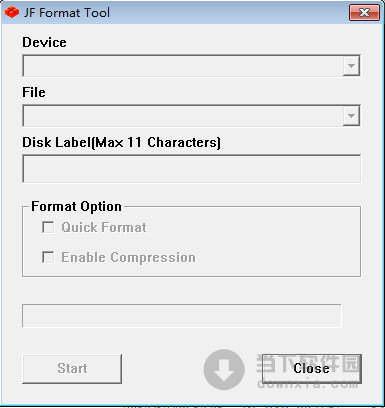Image resolution: width=385 pixels, height=408 pixels.
Task: Click the red JF Format Tool app icon
Action: click(x=12, y=13)
